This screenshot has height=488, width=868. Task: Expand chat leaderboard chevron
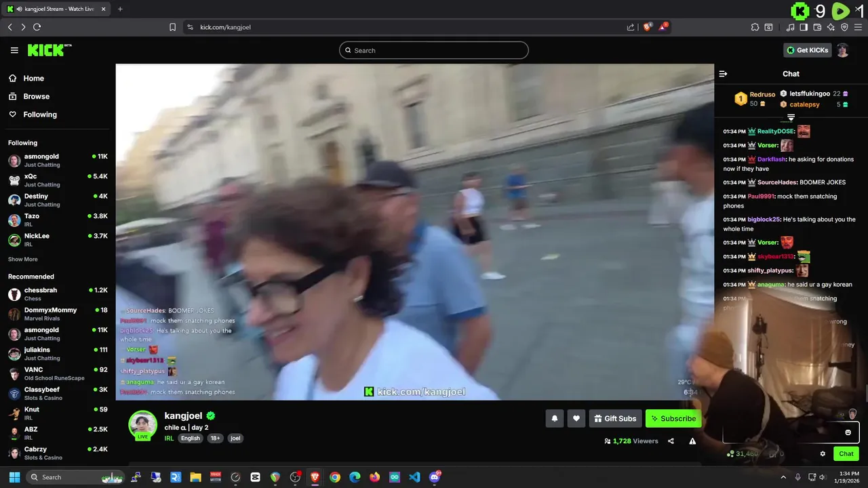[791, 118]
